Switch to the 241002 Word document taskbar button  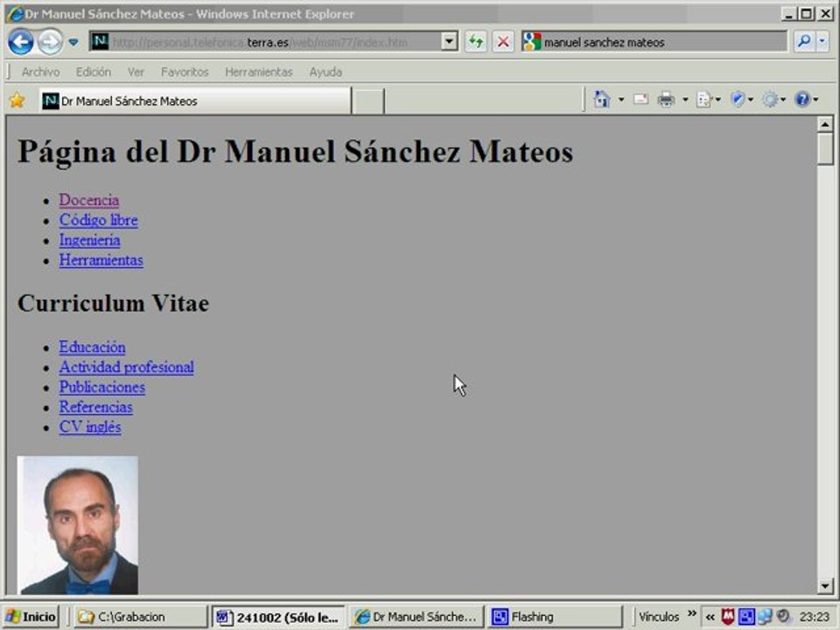278,617
